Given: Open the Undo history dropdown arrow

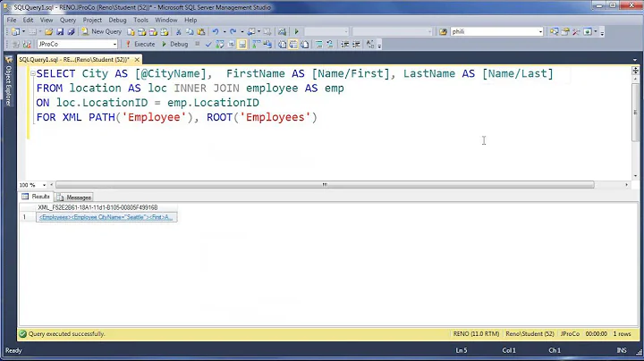Looking at the screenshot, I should click(225, 31).
